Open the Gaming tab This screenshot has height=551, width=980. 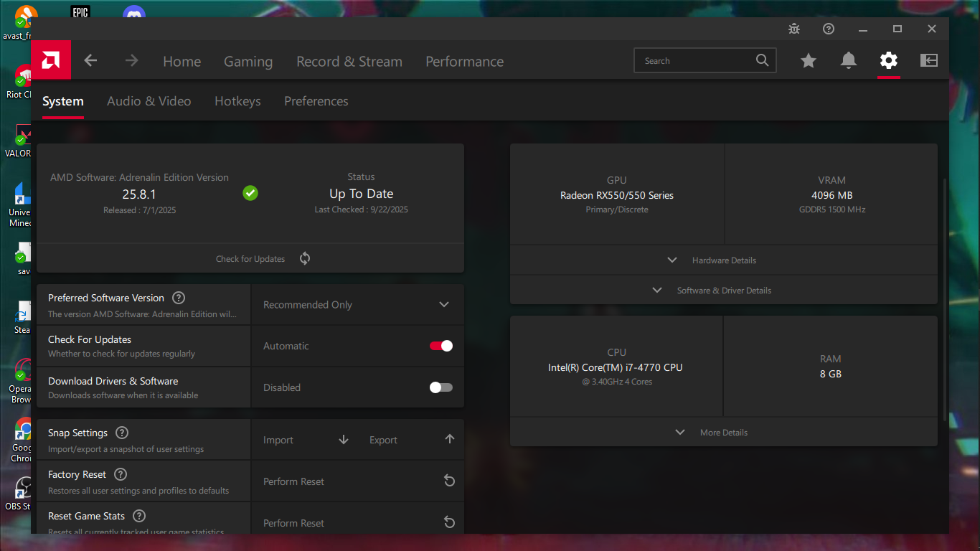pyautogui.click(x=248, y=62)
